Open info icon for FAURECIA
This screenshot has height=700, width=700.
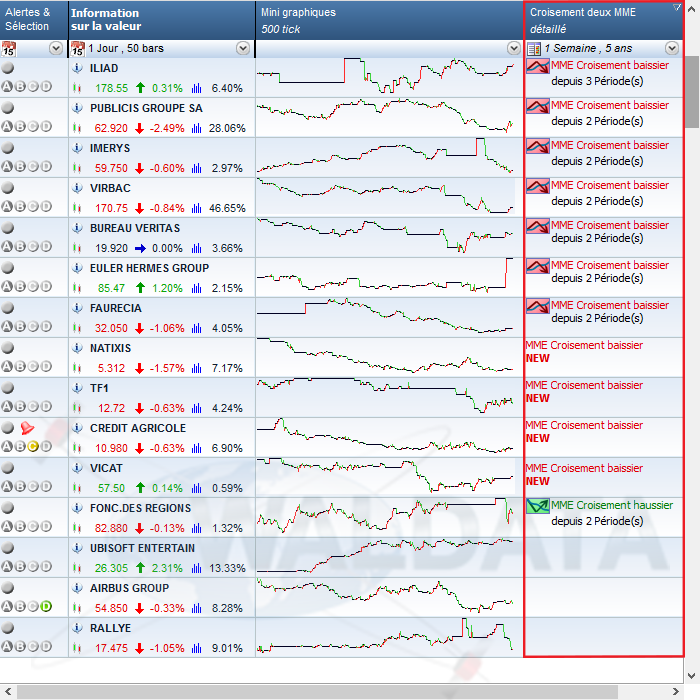(77, 308)
